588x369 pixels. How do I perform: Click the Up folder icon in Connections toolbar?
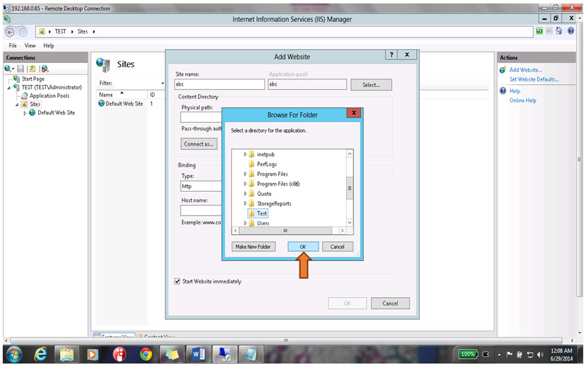pyautogui.click(x=33, y=68)
